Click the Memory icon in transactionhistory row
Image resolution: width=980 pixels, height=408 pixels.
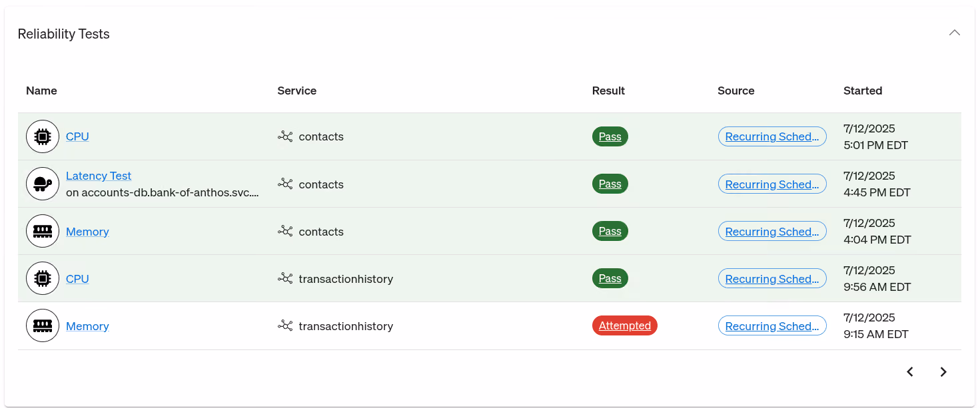click(43, 325)
